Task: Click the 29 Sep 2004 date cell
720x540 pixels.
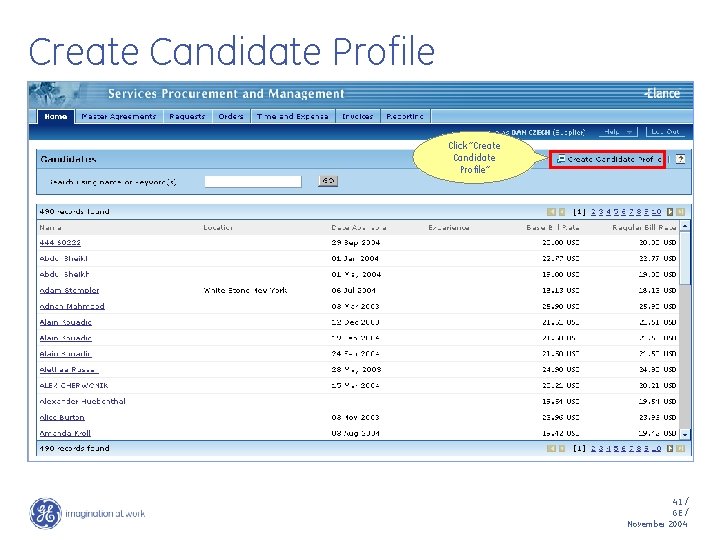Action: 356,242
